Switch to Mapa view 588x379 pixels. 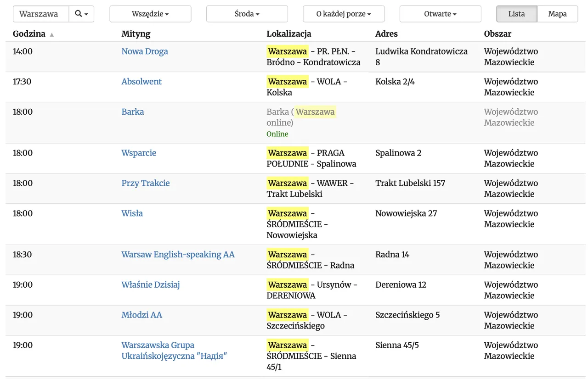557,14
